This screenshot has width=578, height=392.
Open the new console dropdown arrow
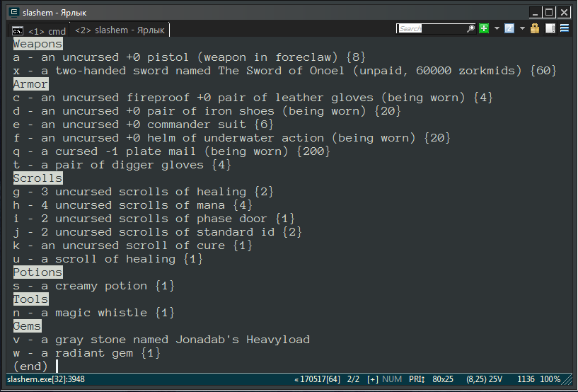[497, 28]
